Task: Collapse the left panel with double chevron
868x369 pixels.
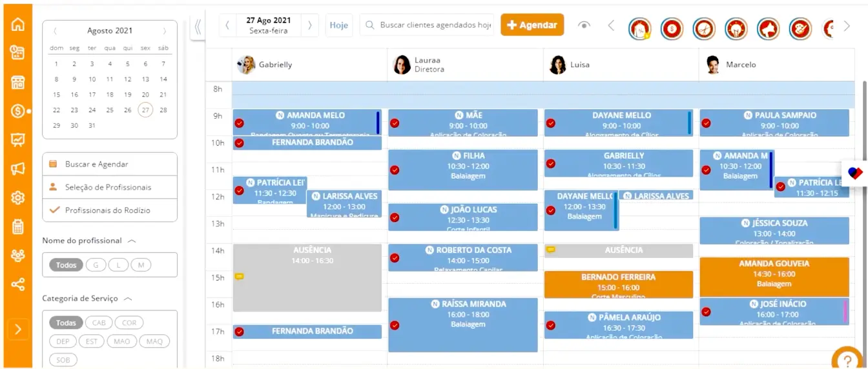Action: point(198,26)
